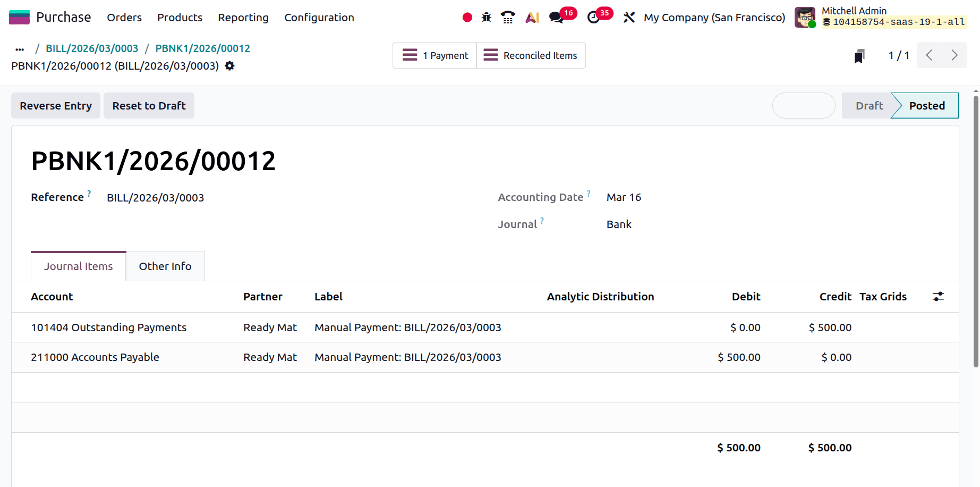Open the optional columns selector above Tax Grids
The image size is (980, 487).
[x=938, y=297]
